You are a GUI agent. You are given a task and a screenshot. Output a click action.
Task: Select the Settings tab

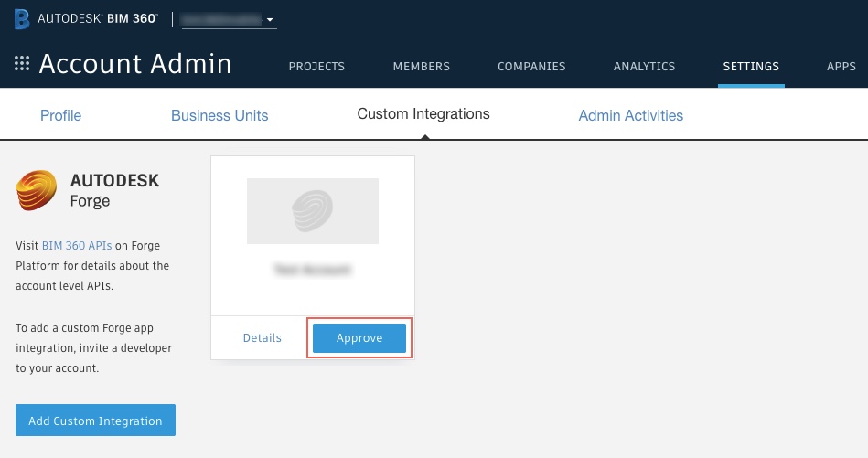tap(751, 67)
